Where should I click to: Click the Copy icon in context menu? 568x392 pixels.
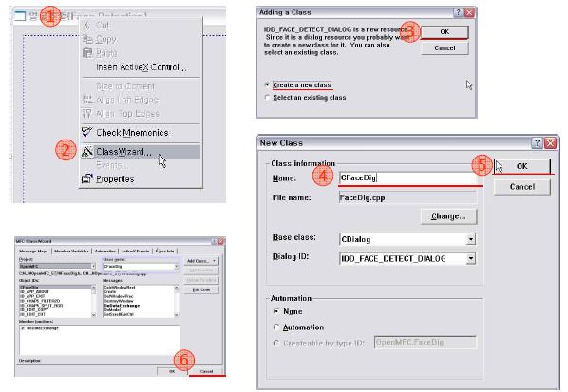coord(87,39)
